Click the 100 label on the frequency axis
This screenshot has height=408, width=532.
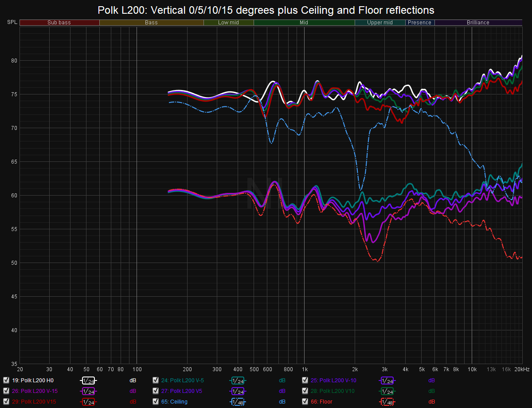pos(137,369)
